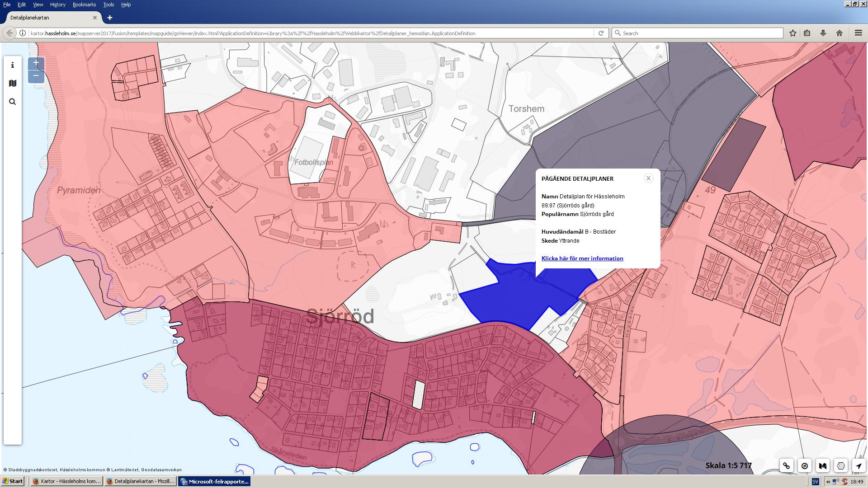Click the URL address bar
The image size is (868, 488).
tap(311, 33)
